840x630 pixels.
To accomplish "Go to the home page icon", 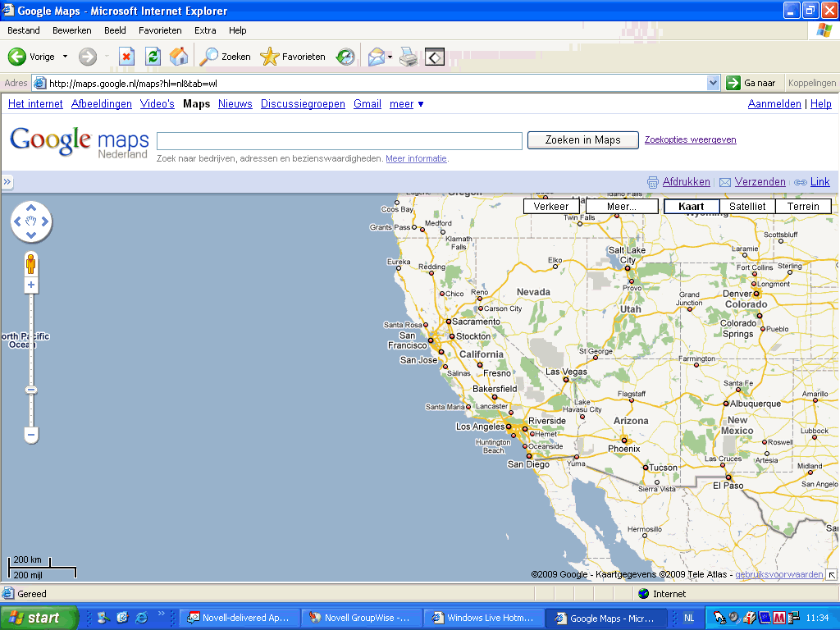I will (179, 57).
